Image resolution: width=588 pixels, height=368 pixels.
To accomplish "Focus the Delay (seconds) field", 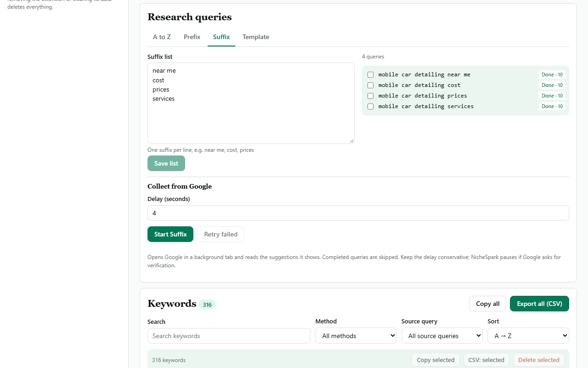I will 358,213.
